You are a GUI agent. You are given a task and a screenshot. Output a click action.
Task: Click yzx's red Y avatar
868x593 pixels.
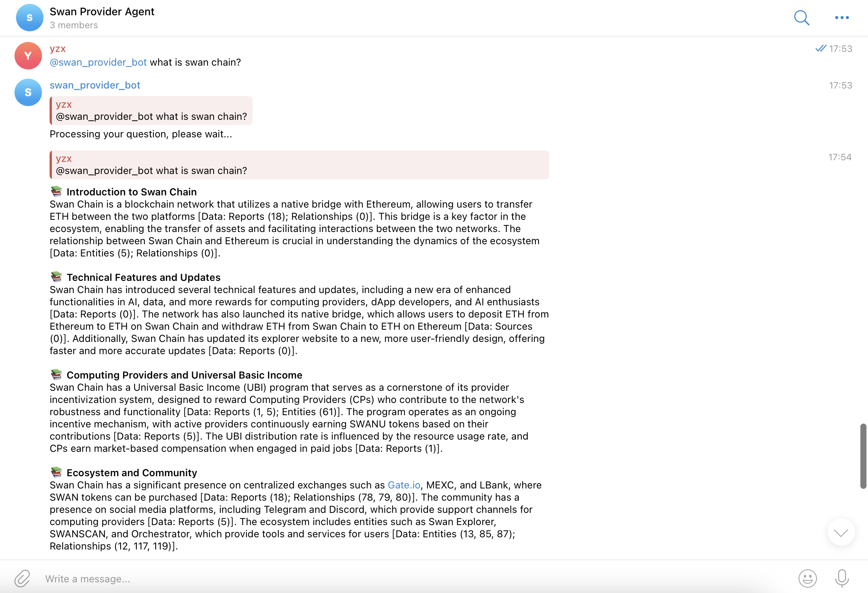[x=28, y=56]
